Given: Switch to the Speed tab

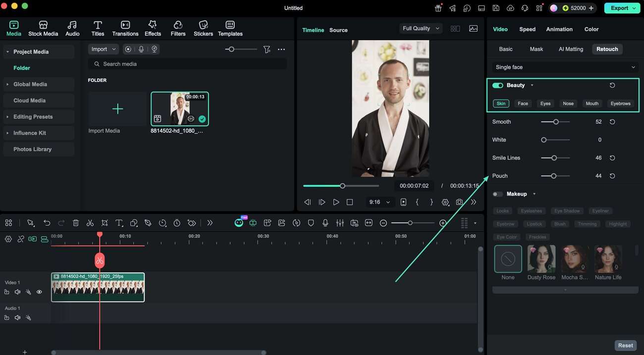Looking at the screenshot, I should [527, 29].
